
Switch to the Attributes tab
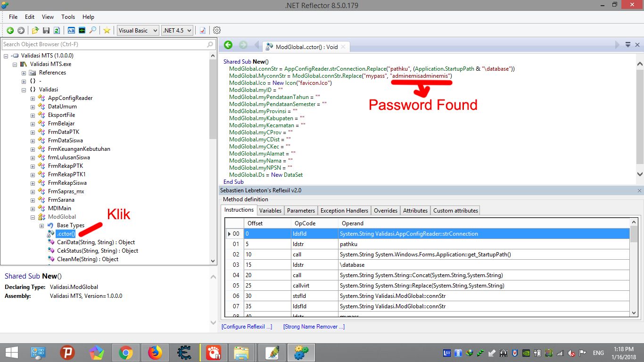point(415,211)
